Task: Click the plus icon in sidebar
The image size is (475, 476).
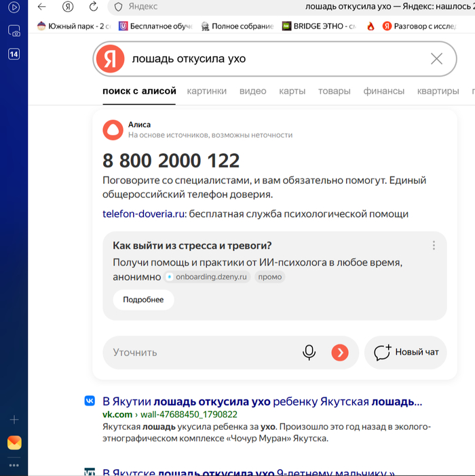Action: 14,420
